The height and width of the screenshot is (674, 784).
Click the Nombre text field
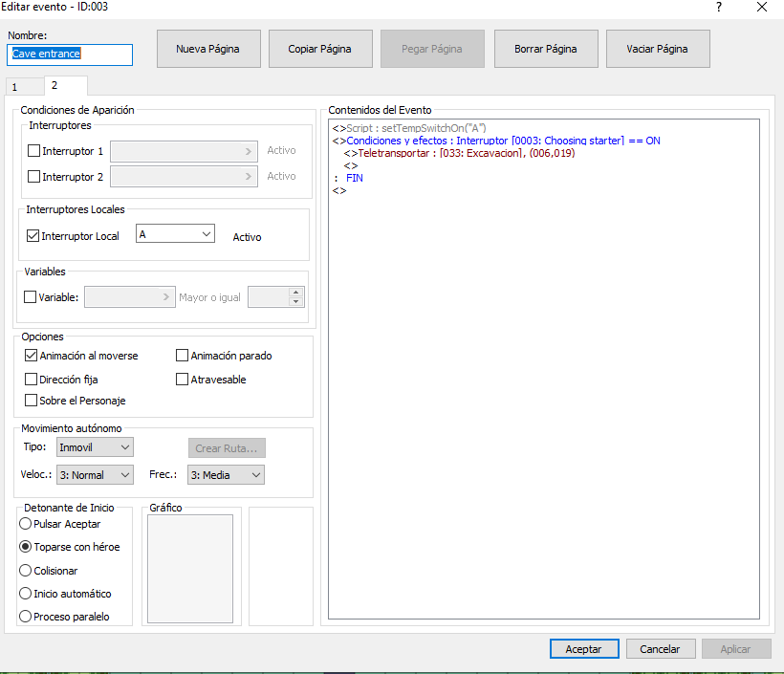coord(70,54)
